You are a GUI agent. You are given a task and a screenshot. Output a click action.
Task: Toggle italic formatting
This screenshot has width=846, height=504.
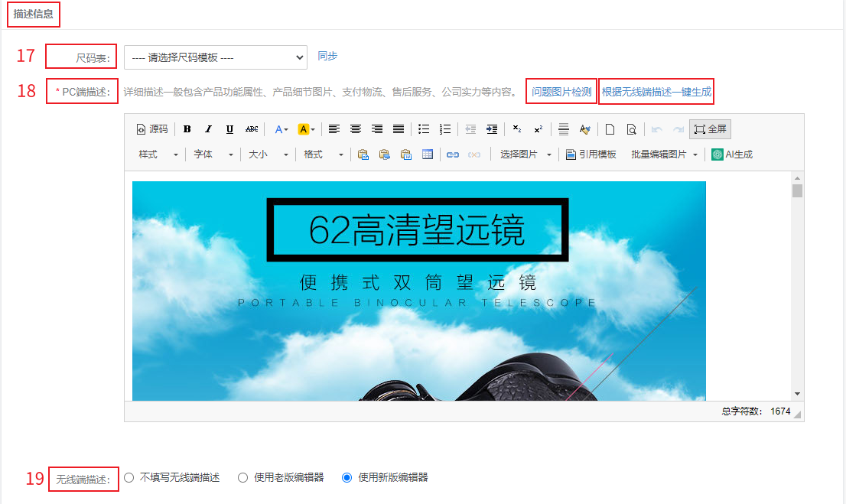tap(208, 129)
